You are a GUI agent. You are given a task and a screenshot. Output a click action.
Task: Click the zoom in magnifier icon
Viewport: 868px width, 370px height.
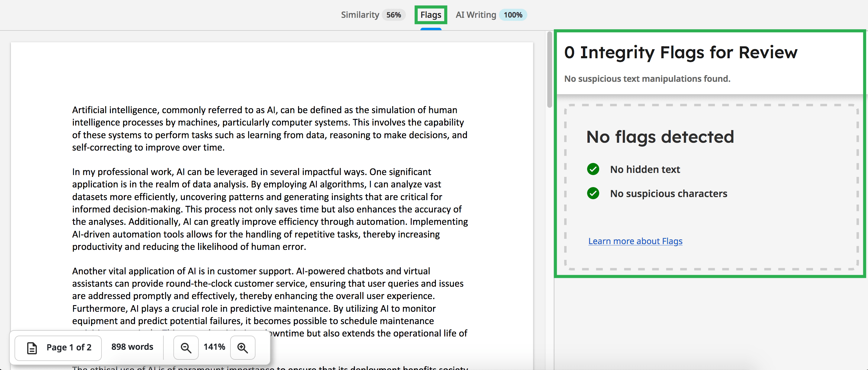tap(243, 347)
